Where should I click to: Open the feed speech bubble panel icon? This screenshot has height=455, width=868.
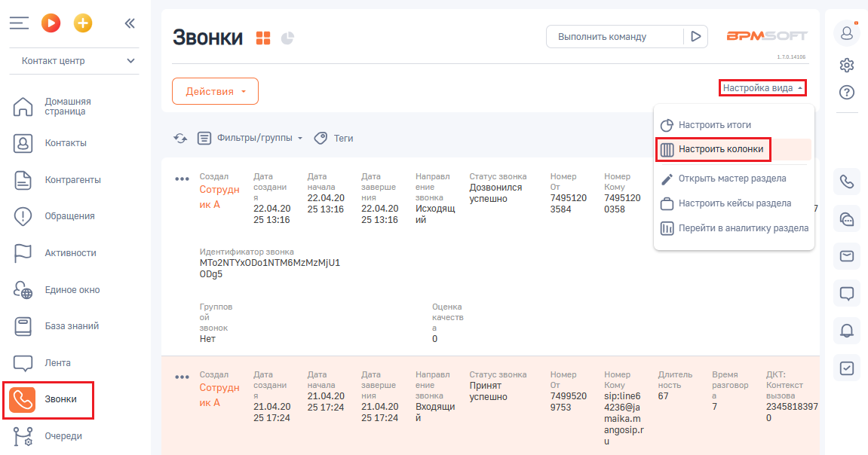(x=846, y=294)
